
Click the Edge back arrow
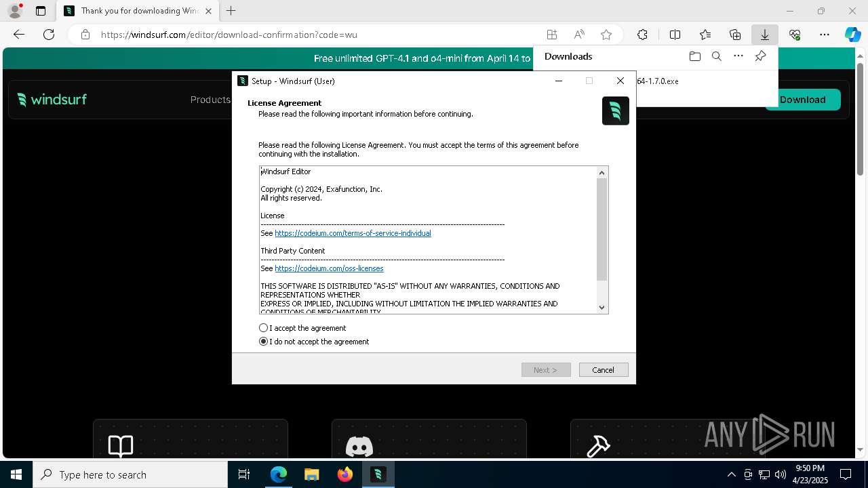coord(19,35)
